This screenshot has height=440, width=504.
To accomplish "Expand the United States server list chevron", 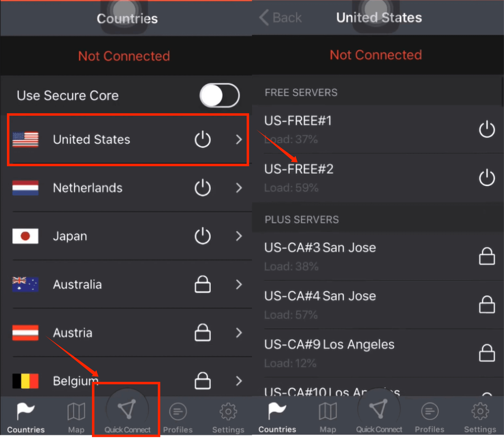I will [239, 139].
